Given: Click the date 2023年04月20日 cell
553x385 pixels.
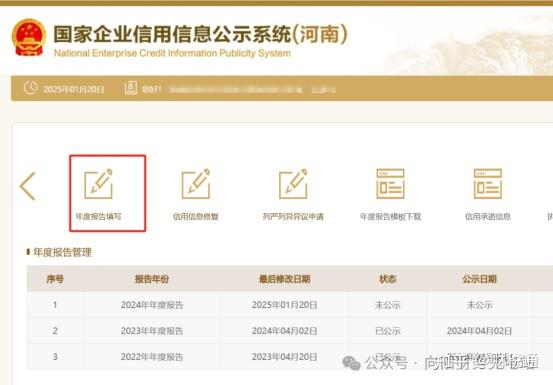Looking at the screenshot, I should tap(285, 357).
